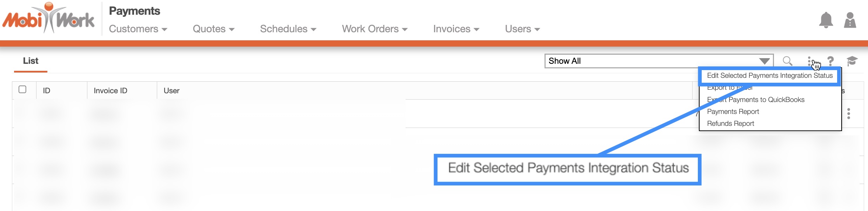Click the MobiWork logo
Image resolution: width=868 pixels, height=211 pixels.
(48, 18)
